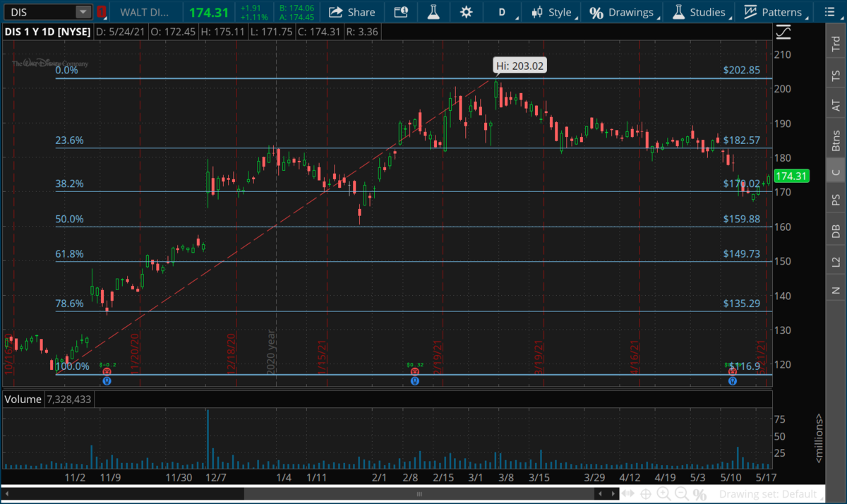
Task: Open the Drawings menu
Action: 623,12
